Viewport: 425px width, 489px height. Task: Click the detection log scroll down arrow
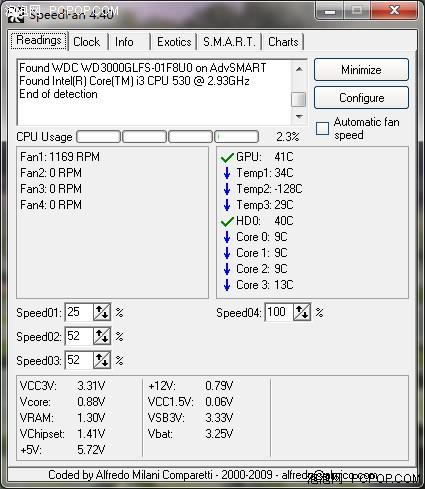click(299, 117)
